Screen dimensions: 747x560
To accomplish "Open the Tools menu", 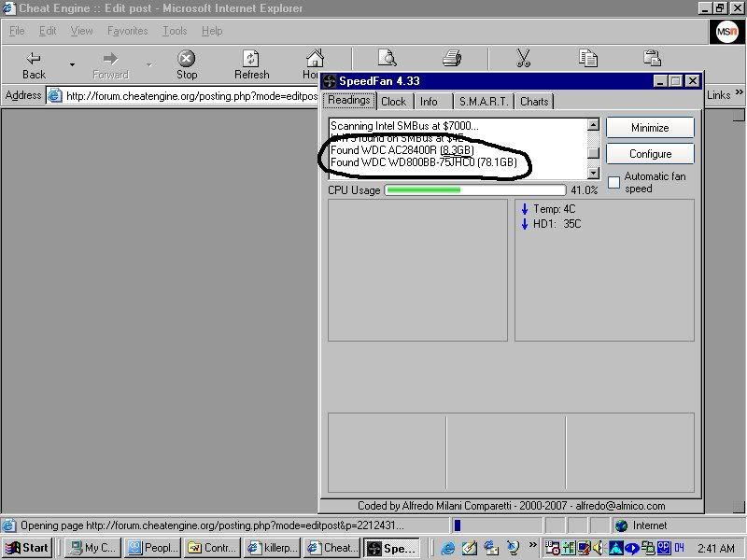I will coord(175,31).
